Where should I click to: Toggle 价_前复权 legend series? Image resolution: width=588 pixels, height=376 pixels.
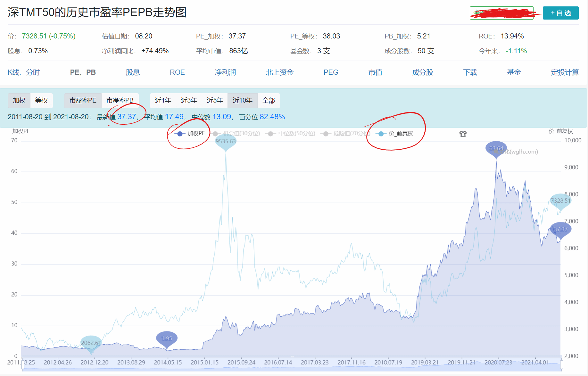pyautogui.click(x=394, y=134)
